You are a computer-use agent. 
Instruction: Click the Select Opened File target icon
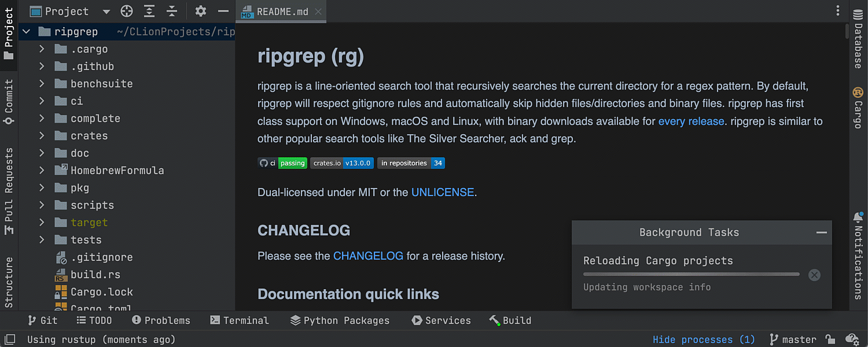tap(127, 11)
